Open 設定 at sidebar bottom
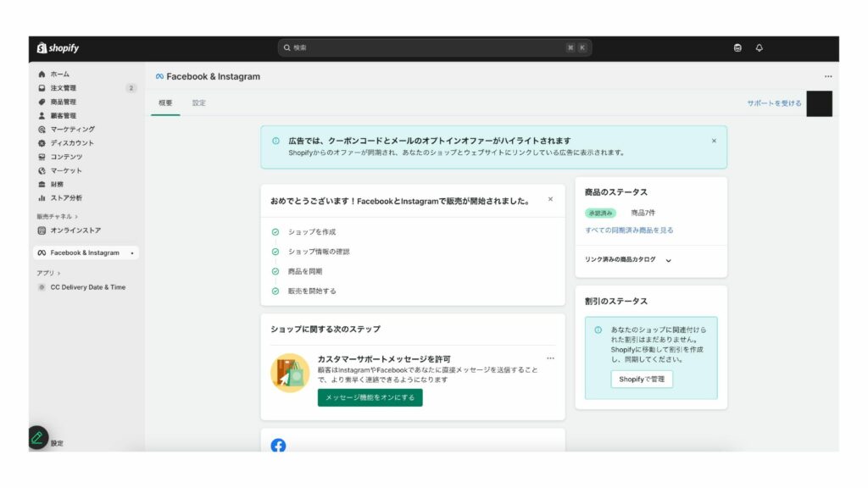868x488 pixels. tap(57, 443)
